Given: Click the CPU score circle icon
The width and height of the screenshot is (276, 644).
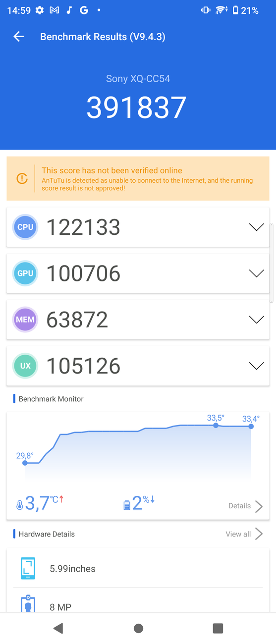Looking at the screenshot, I should 25,227.
